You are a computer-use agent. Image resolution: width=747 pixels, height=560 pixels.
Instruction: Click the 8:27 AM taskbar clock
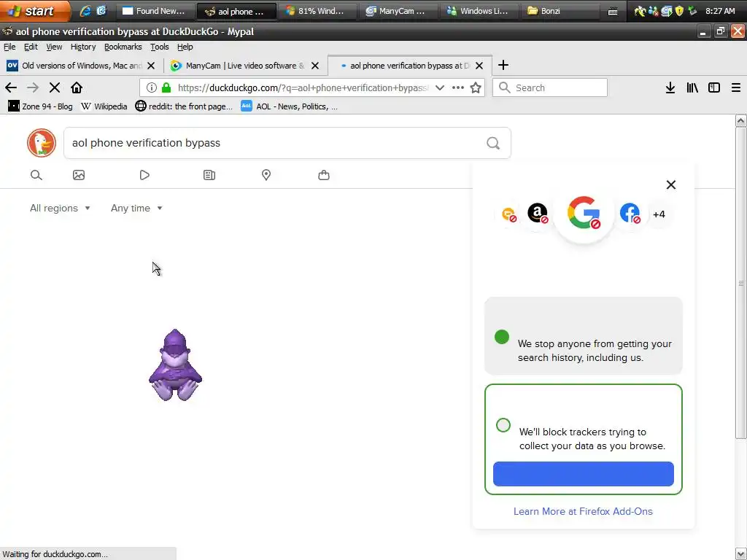[720, 11]
